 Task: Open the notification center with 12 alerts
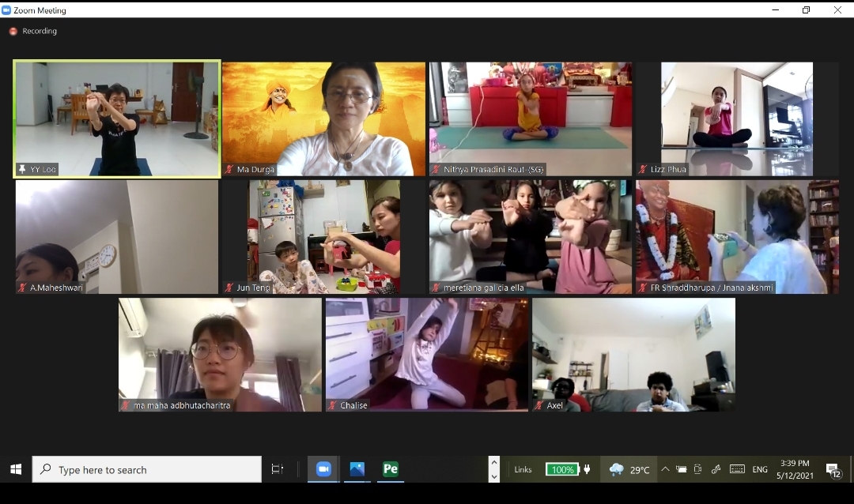pyautogui.click(x=833, y=470)
